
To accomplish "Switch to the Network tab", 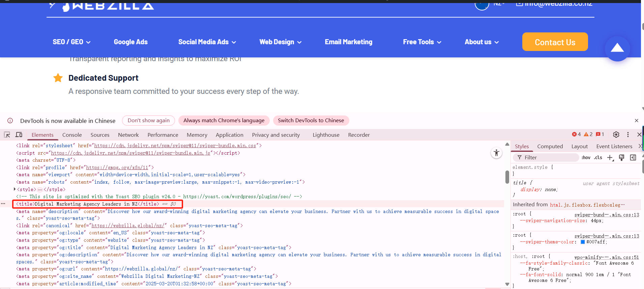I will 128,135.
